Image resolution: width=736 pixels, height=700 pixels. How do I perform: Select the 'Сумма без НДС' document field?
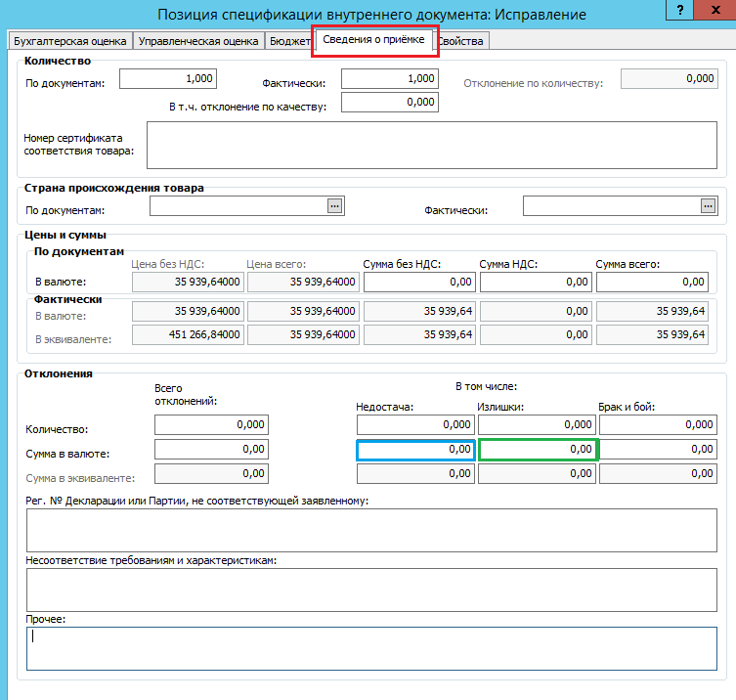click(x=418, y=282)
